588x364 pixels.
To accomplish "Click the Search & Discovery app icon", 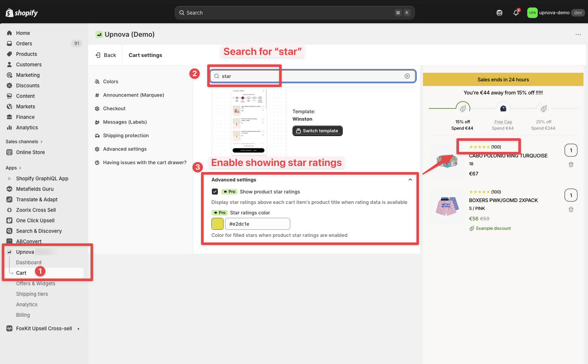I will [x=9, y=231].
